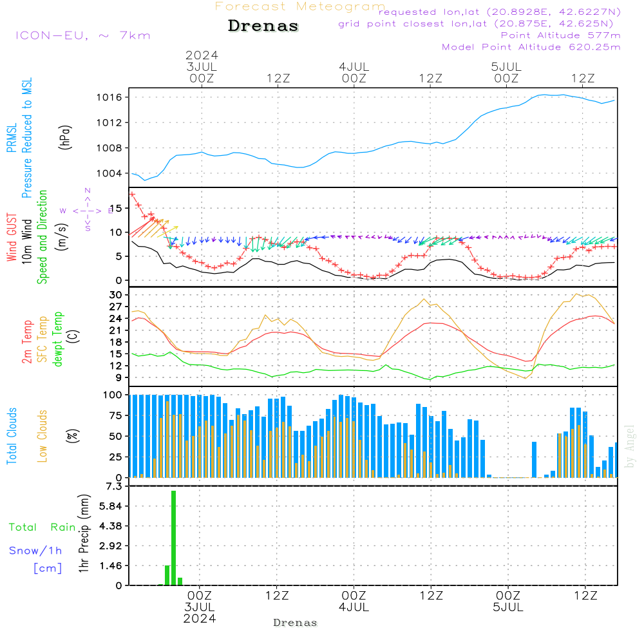Click the 10 value on wind speed axis
This screenshot has width=644, height=644.
click(116, 232)
